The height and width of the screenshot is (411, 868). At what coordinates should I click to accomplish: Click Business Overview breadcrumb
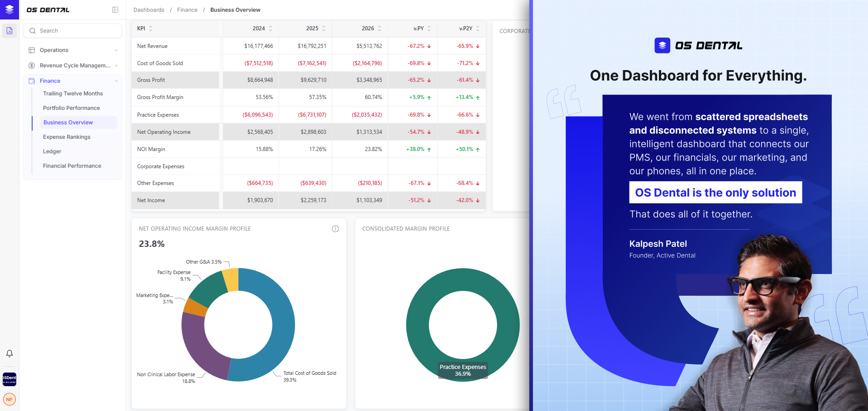click(235, 10)
